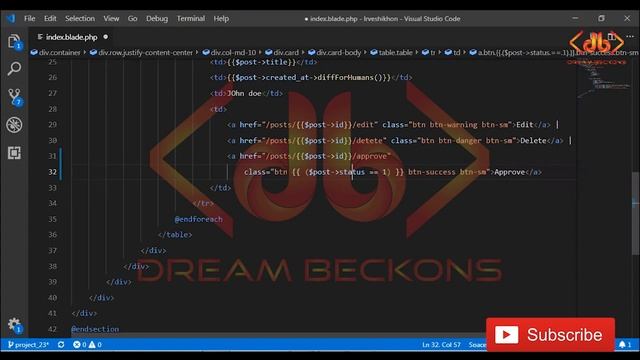This screenshot has height=360, width=640.
Task: Open the Selection menu
Action: [80, 18]
